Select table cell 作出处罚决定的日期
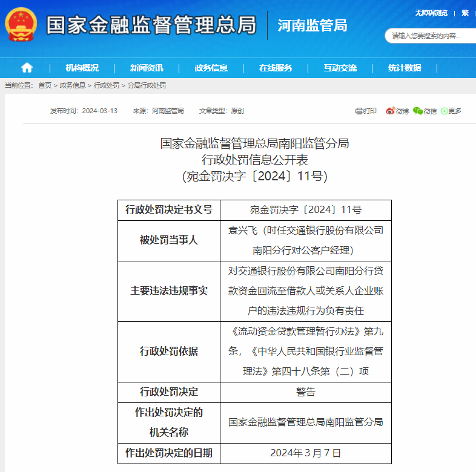476x472 pixels. click(x=169, y=453)
